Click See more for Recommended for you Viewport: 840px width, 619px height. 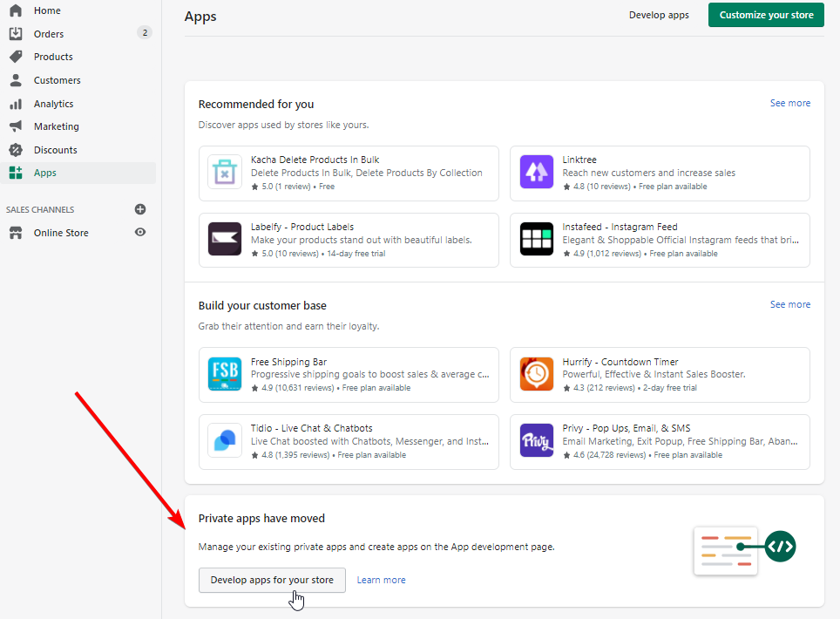[x=790, y=103]
